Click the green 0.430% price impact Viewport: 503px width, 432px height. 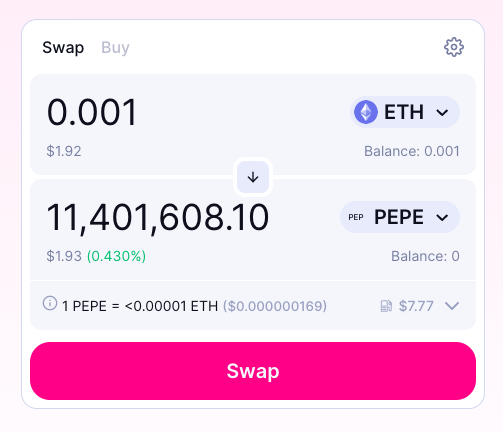point(116,256)
